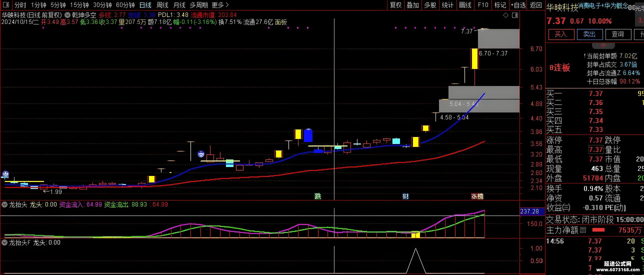This screenshot has width=644, height=275.
Task: Click the blue 财 marker below chart
Action: point(405,196)
